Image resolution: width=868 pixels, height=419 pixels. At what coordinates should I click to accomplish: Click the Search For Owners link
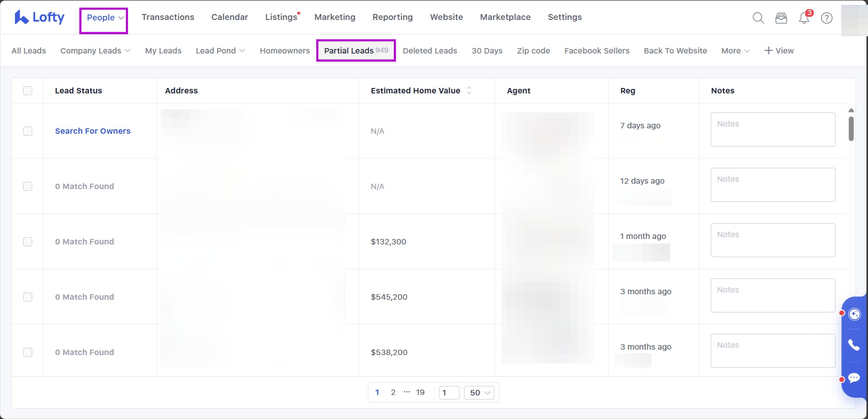[x=93, y=131]
